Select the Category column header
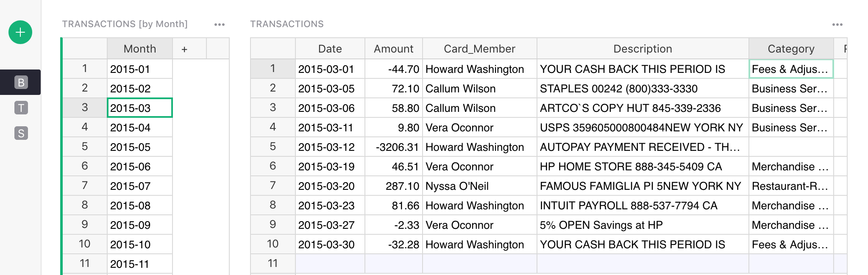 [x=791, y=49]
